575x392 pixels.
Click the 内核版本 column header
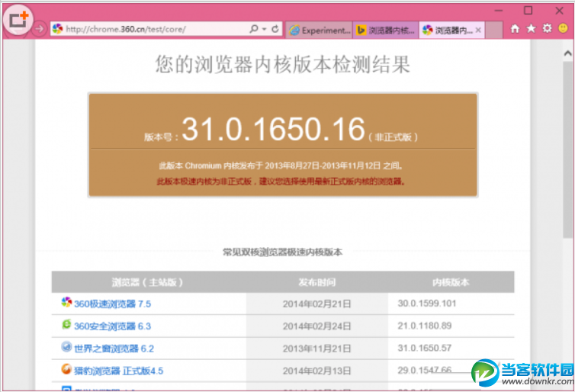[x=451, y=282]
